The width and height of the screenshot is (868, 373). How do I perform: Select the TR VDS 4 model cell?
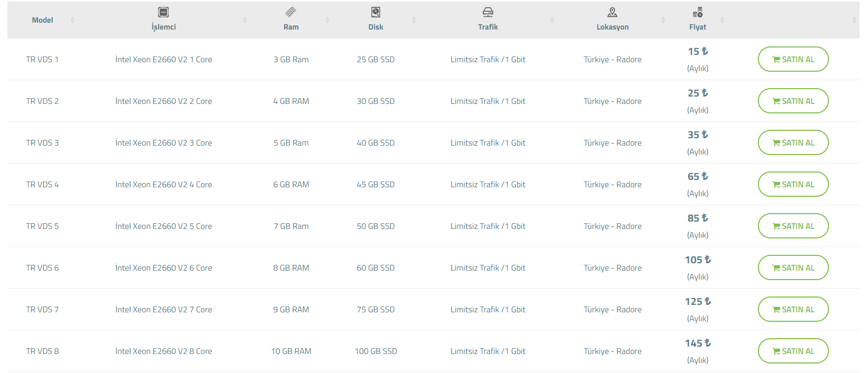point(42,185)
